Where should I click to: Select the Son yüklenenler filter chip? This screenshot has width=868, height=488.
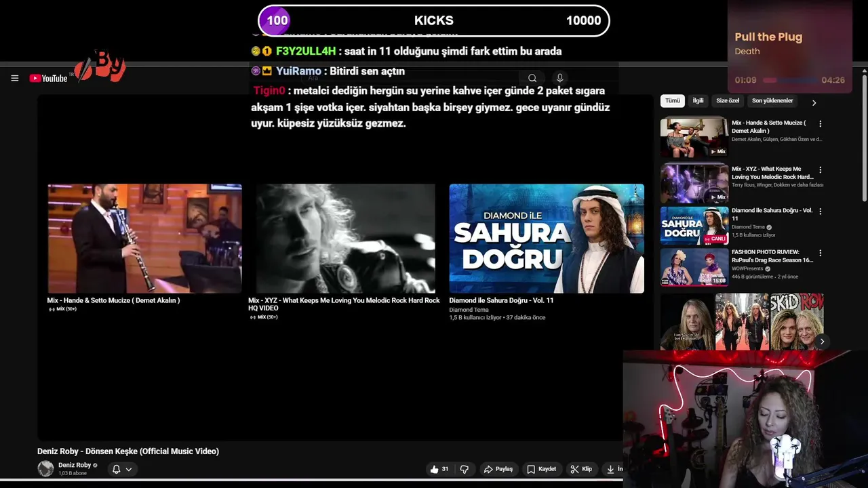click(x=772, y=101)
